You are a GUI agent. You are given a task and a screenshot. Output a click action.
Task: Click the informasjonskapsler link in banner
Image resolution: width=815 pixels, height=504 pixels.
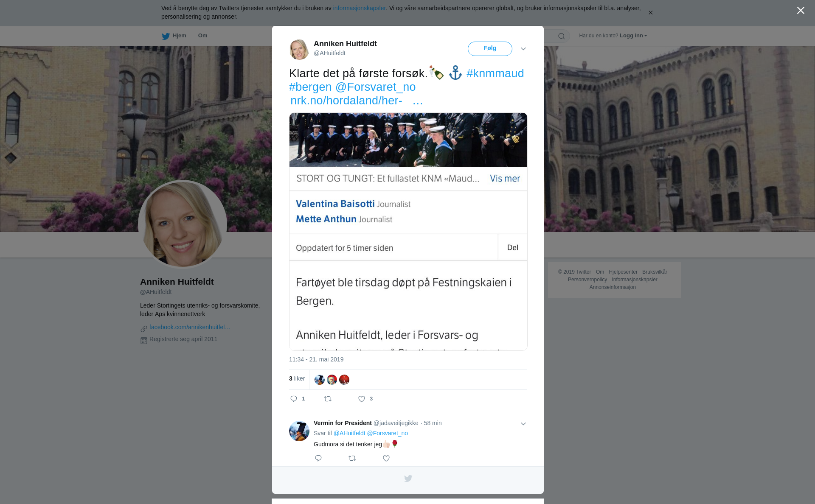coord(359,8)
